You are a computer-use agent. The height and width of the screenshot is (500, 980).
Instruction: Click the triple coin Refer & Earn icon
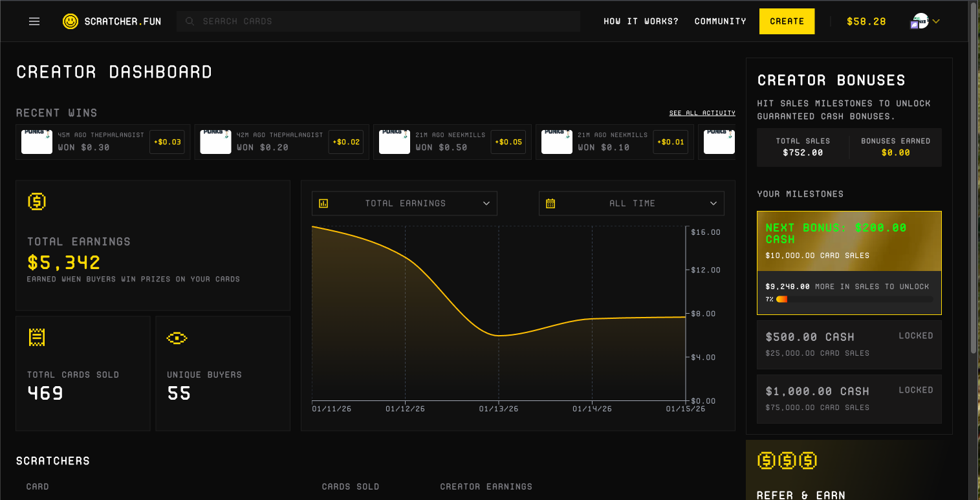pyautogui.click(x=787, y=461)
